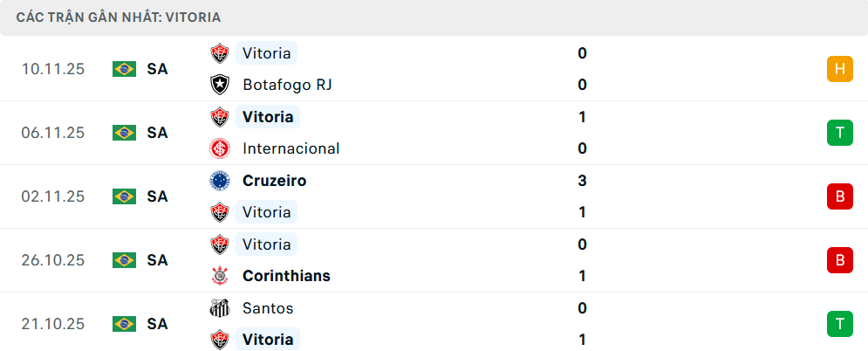Click green T badge for Santos match
868x351 pixels.
pyautogui.click(x=839, y=324)
